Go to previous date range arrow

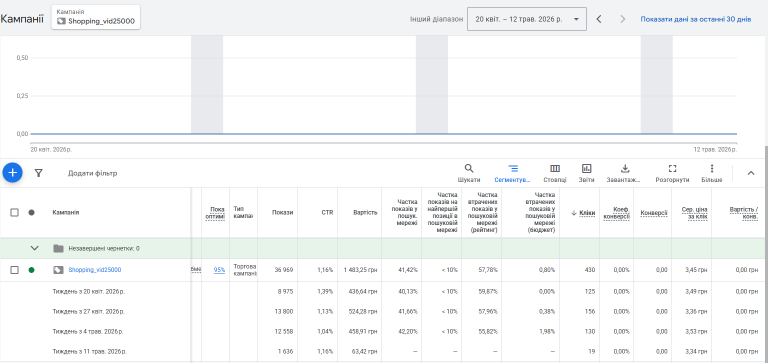point(599,19)
